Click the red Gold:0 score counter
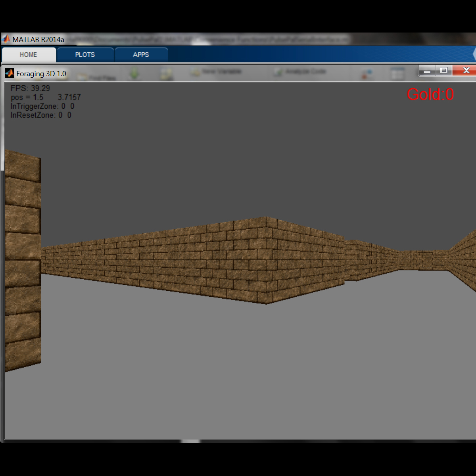This screenshot has height=476, width=476. [x=430, y=94]
